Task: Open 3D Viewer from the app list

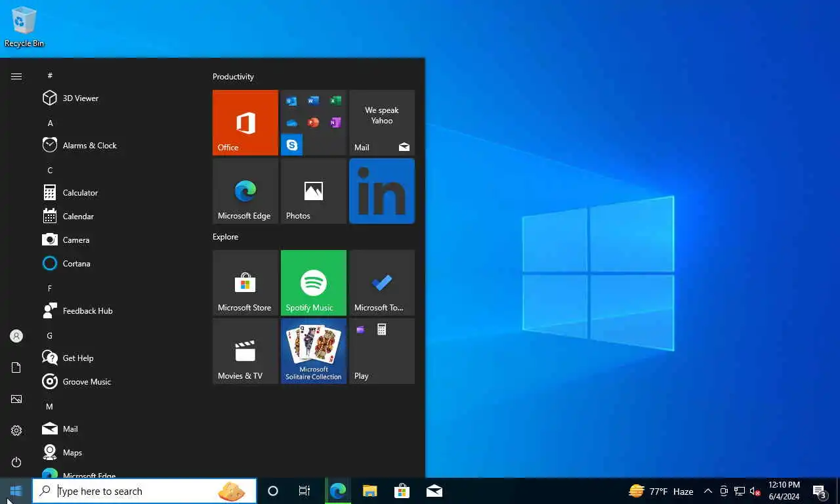Action: (118, 98)
